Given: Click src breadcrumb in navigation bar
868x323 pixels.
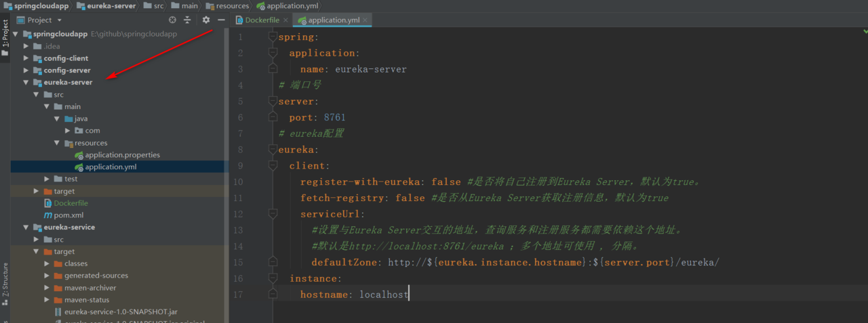Looking at the screenshot, I should tap(155, 5).
